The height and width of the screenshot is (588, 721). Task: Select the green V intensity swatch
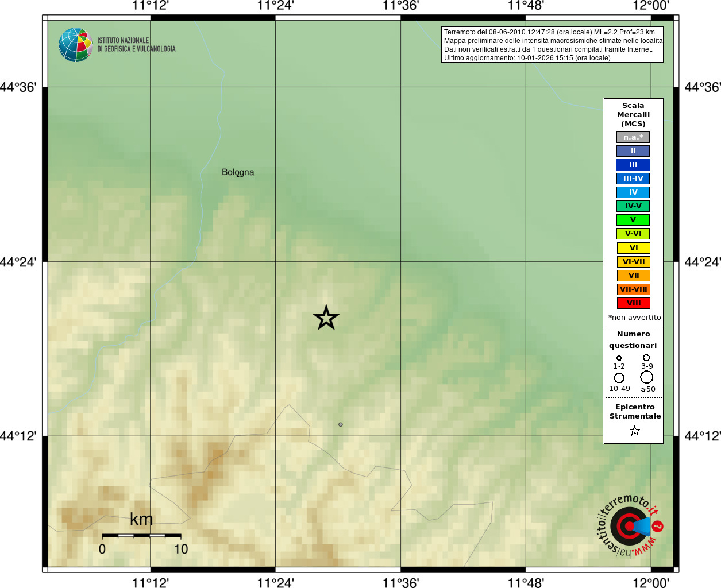633,220
